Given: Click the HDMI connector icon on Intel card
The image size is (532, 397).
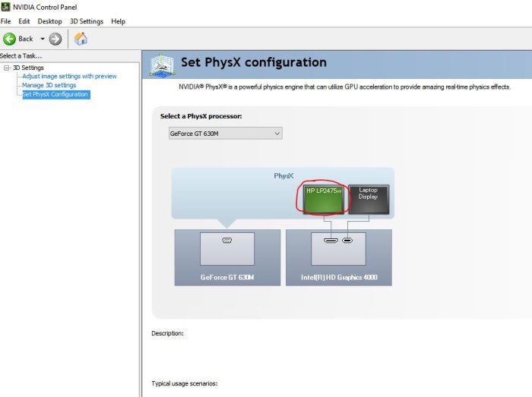Looking at the screenshot, I should click(331, 241).
